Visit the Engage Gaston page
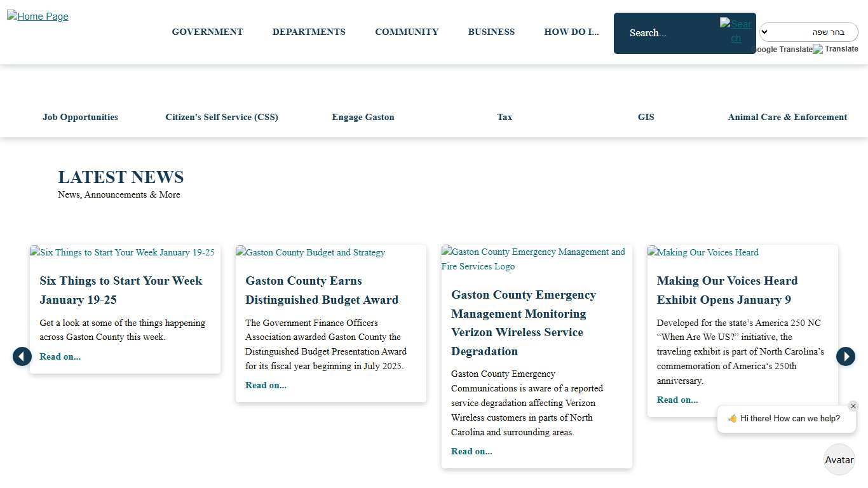 click(363, 117)
